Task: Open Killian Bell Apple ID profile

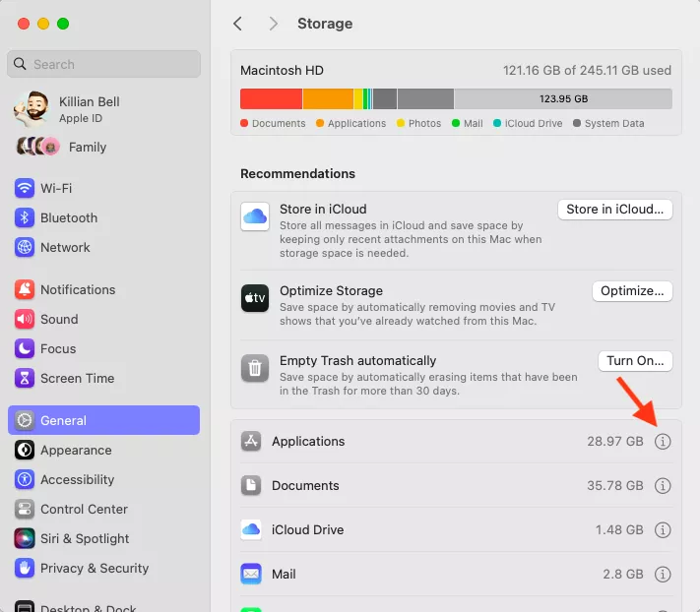Action: click(89, 109)
